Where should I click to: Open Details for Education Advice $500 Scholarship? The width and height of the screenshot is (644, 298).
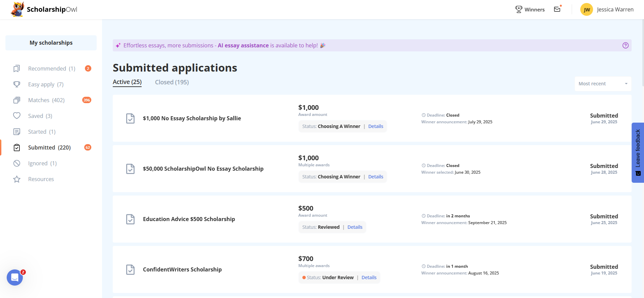click(x=355, y=227)
